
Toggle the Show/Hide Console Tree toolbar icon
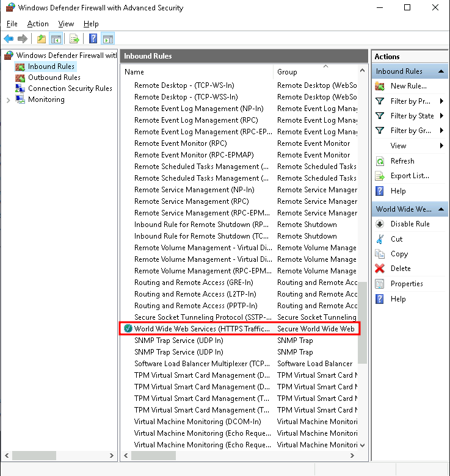click(x=56, y=39)
